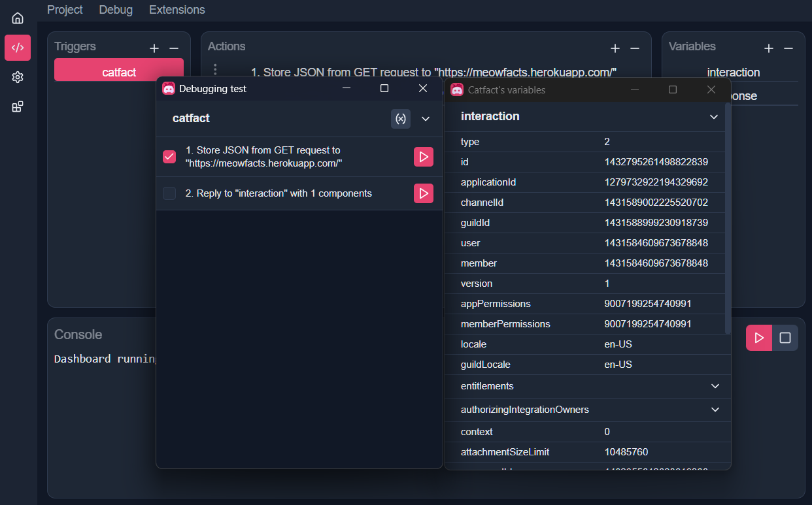This screenshot has height=505, width=812.
Task: Open the extensions blocks icon in the sidebar
Action: point(17,106)
